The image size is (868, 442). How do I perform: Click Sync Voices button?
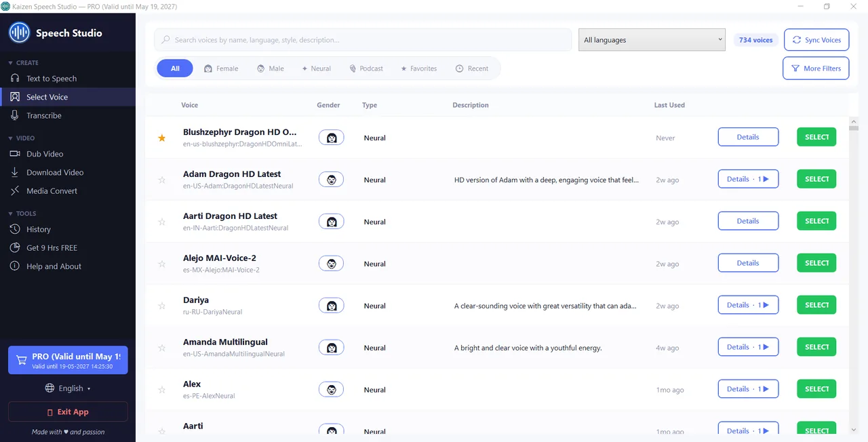816,40
